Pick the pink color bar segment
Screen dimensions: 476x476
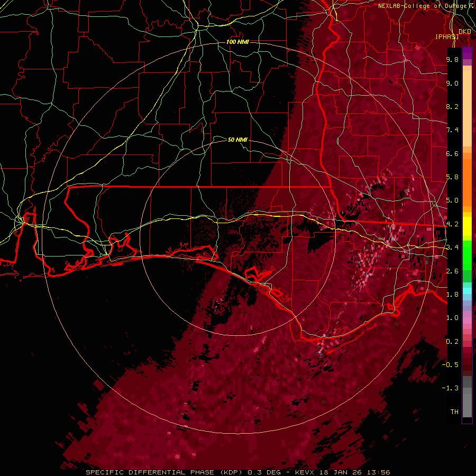pos(467,321)
